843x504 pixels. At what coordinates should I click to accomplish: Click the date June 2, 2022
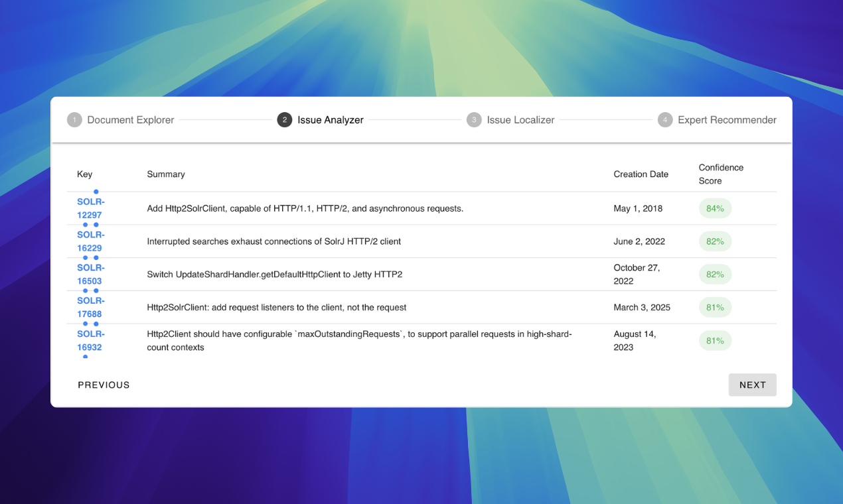pyautogui.click(x=639, y=241)
